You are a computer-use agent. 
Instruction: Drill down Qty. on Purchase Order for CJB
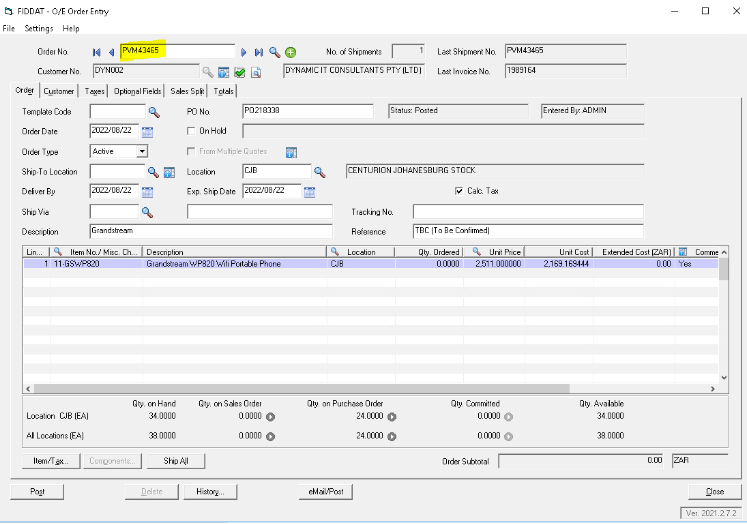point(392,416)
